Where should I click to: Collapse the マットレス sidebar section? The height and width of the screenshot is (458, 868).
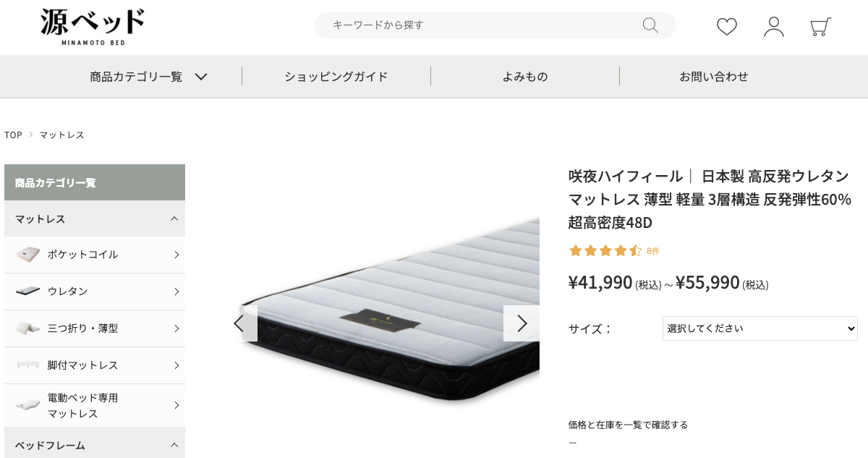click(x=95, y=219)
